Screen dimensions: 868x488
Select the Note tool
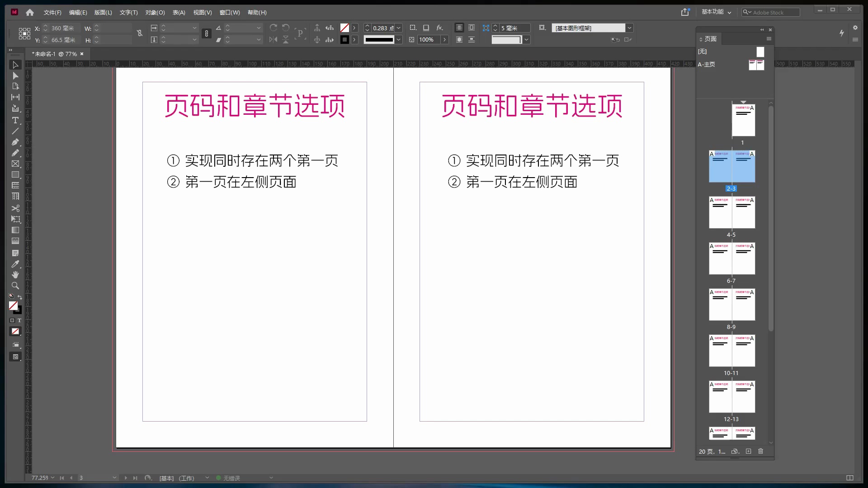(x=15, y=253)
